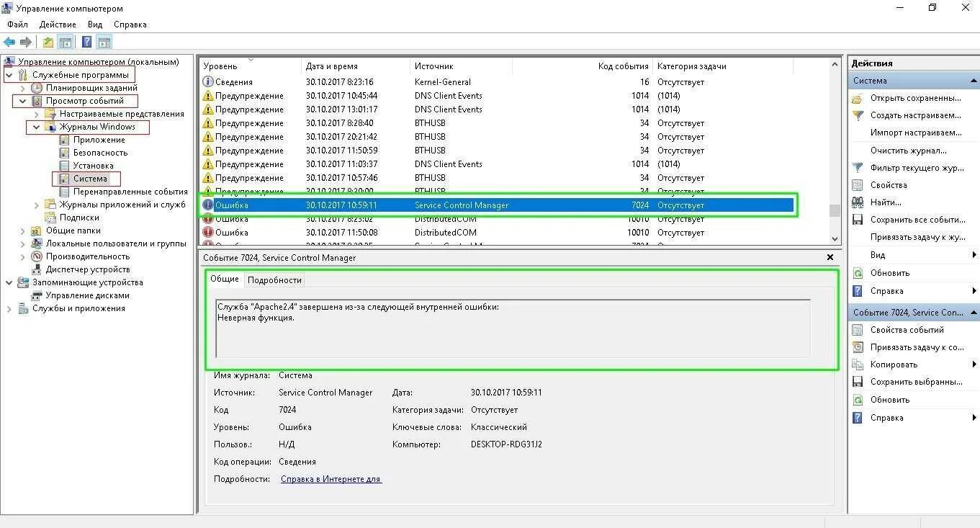Click the red error icon at 11:50:08

pos(208,233)
